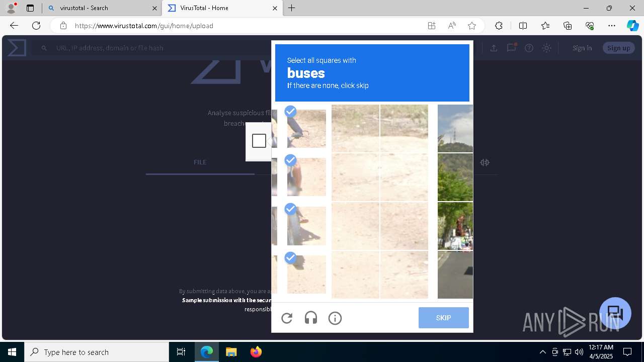The width and height of the screenshot is (644, 362).
Task: Open the Copilot sidebar icon
Action: (x=633, y=26)
